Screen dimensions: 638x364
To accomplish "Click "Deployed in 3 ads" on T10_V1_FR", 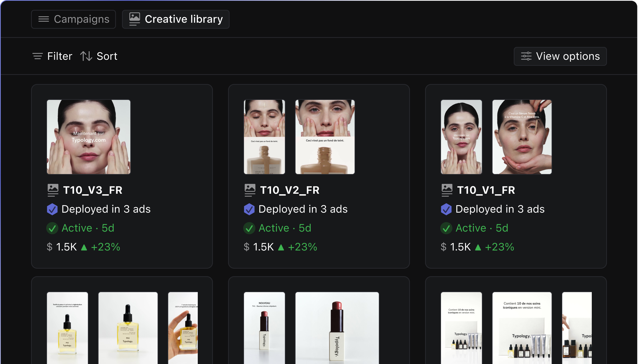I will tap(500, 209).
